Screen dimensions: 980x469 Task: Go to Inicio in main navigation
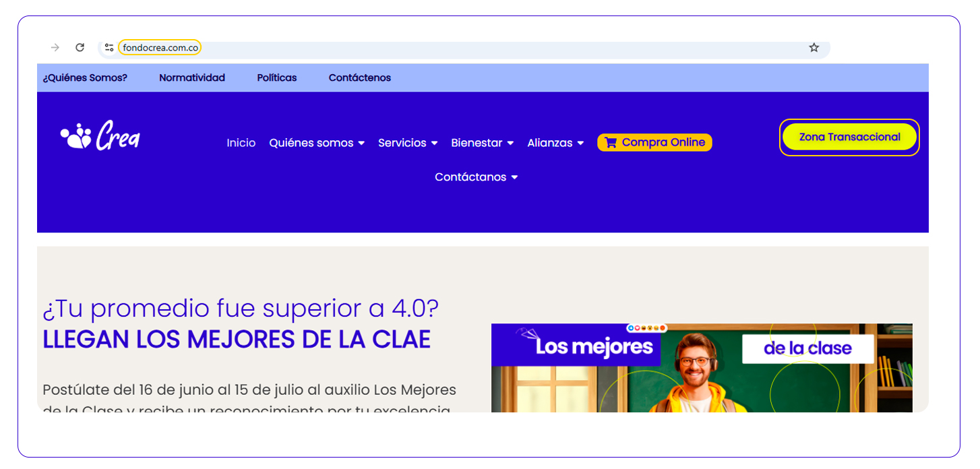[241, 143]
